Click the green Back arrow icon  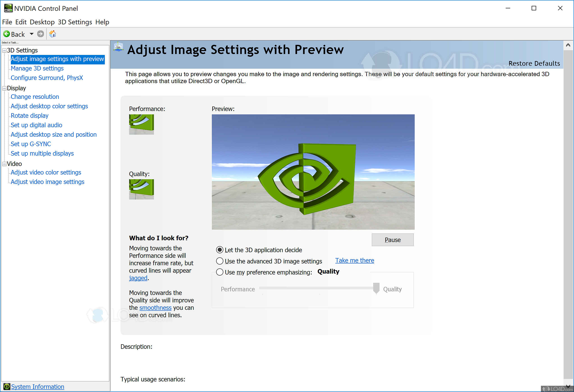click(x=7, y=34)
